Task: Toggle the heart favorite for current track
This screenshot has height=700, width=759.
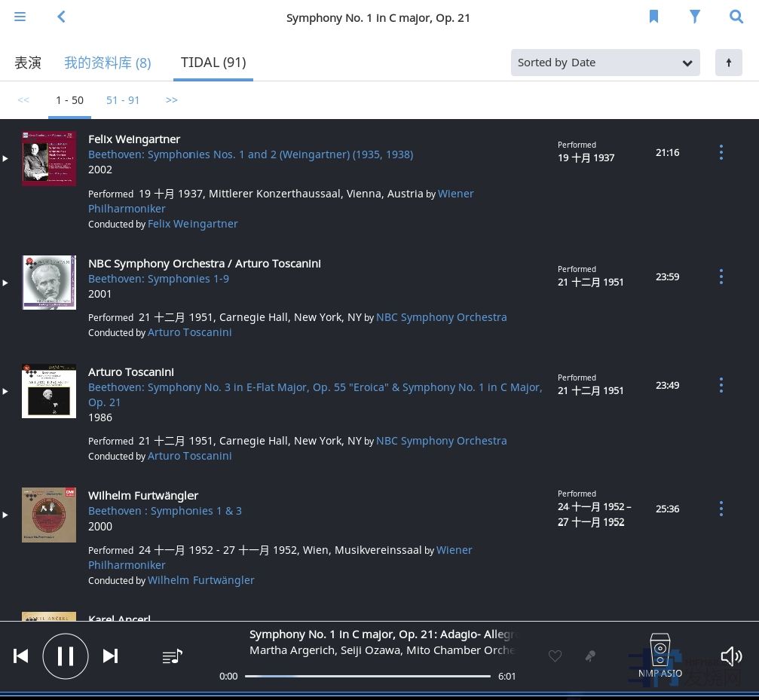Action: pyautogui.click(x=555, y=656)
